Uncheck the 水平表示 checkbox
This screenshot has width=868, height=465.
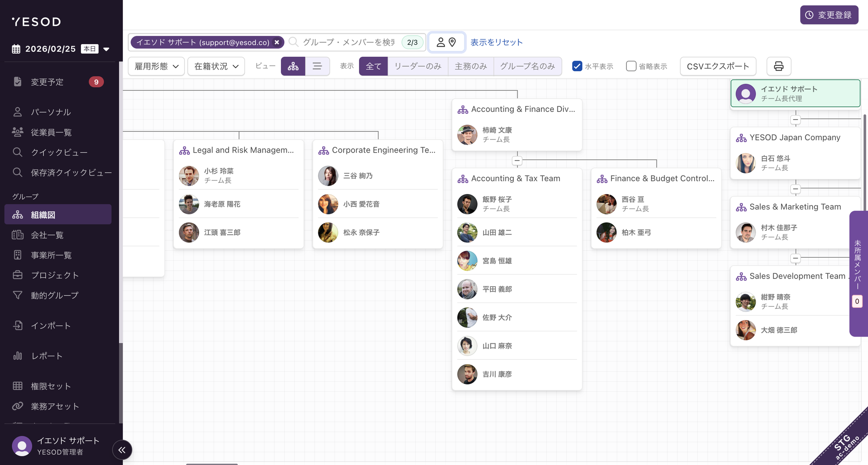tap(577, 66)
